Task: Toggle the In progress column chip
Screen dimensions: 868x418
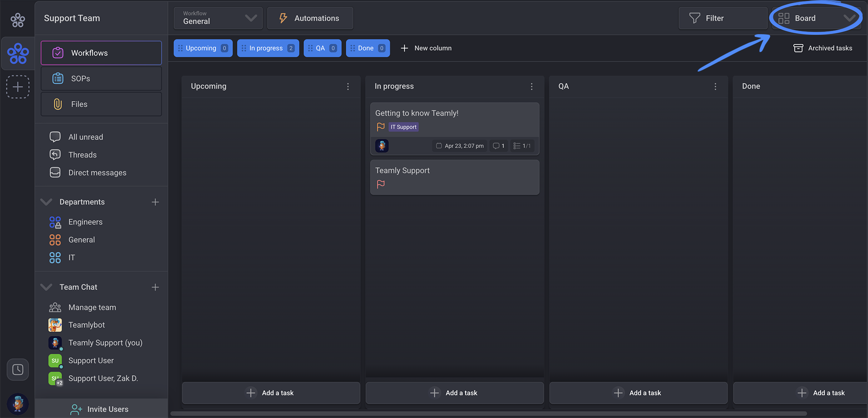Action: coord(268,48)
